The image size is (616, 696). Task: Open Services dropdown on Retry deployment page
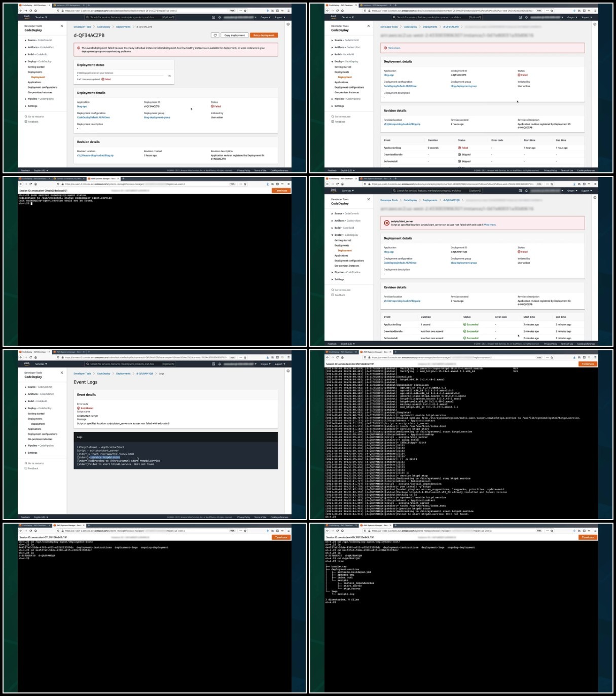pos(41,17)
